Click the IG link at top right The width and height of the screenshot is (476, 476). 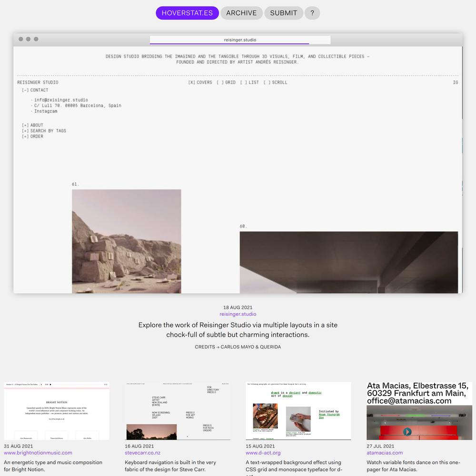(456, 82)
